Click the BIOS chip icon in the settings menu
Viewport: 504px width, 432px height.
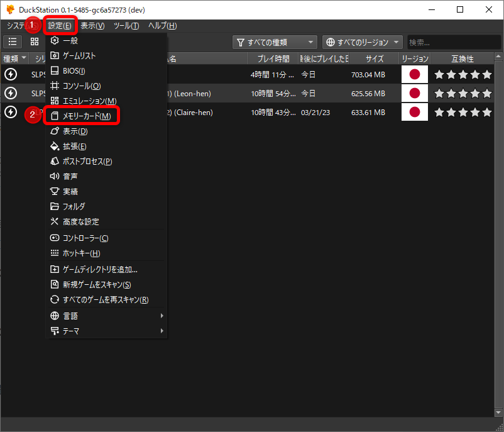pos(53,70)
